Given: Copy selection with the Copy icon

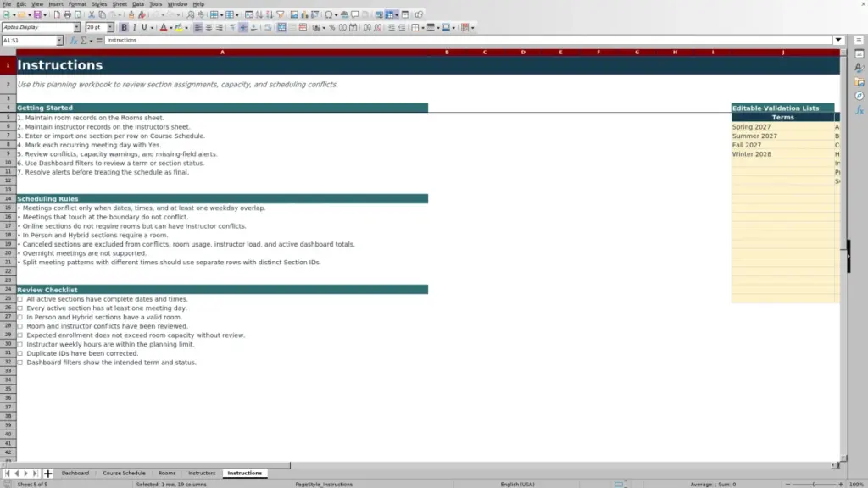Looking at the screenshot, I should [x=102, y=15].
